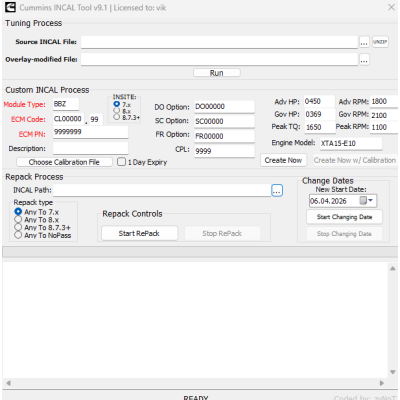Screen dimensions: 400x400
Task: Click the Peak TQ field
Action: (x=320, y=127)
